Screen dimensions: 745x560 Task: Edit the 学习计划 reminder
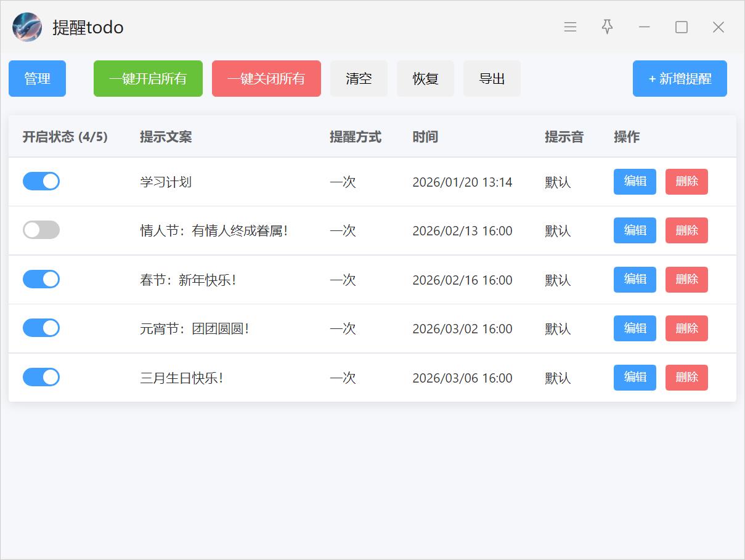(635, 182)
